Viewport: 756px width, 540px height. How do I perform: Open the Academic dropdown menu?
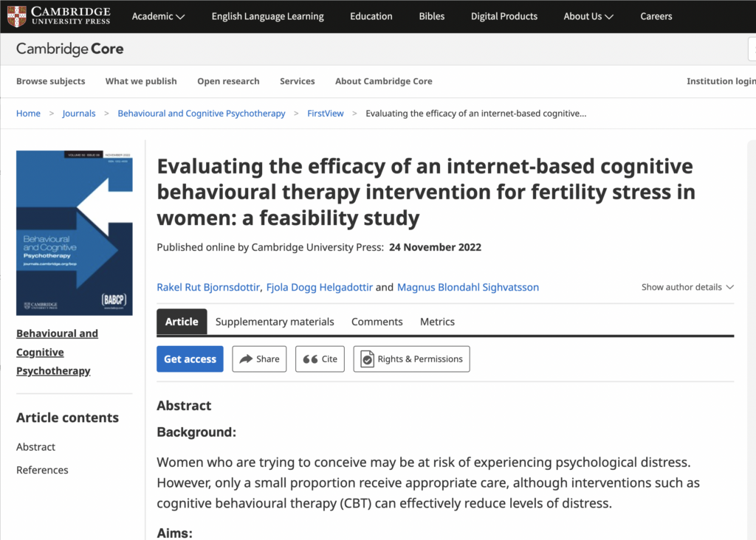(x=158, y=16)
